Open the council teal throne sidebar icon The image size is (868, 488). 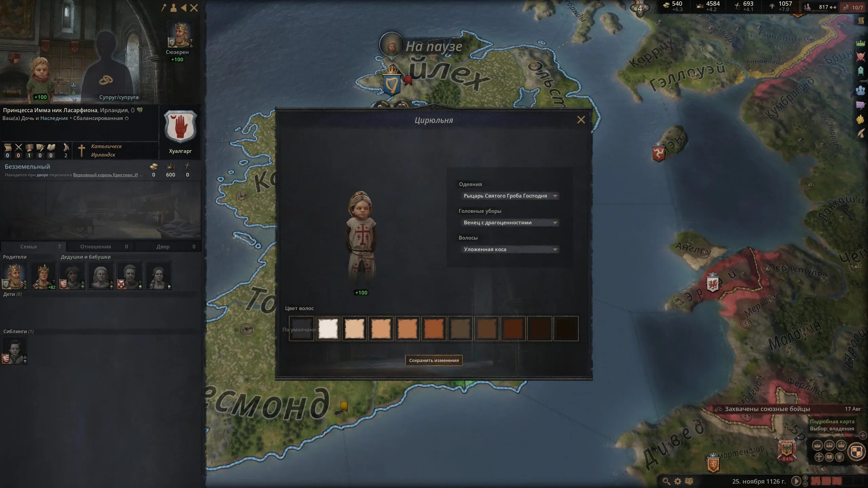861,72
